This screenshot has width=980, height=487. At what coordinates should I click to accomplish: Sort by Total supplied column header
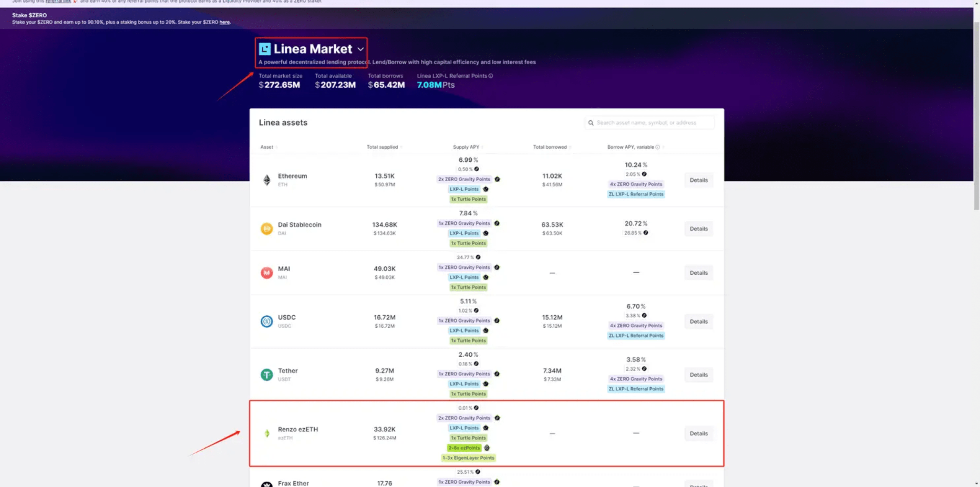pos(382,147)
